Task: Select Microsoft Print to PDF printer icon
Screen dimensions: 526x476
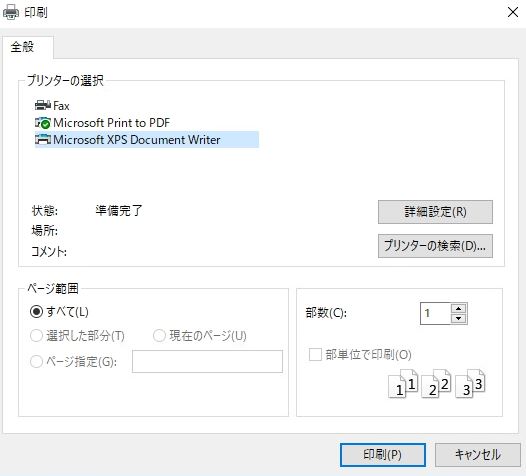Action: coord(43,123)
